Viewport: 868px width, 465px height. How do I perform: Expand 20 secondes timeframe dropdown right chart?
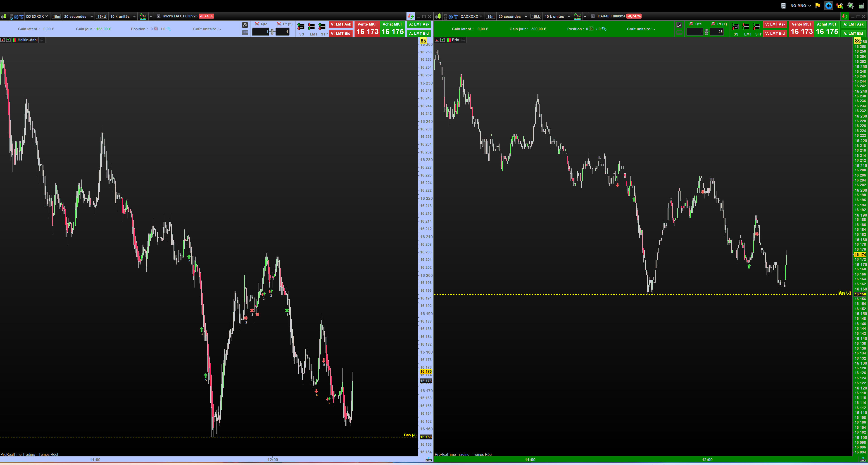point(513,16)
